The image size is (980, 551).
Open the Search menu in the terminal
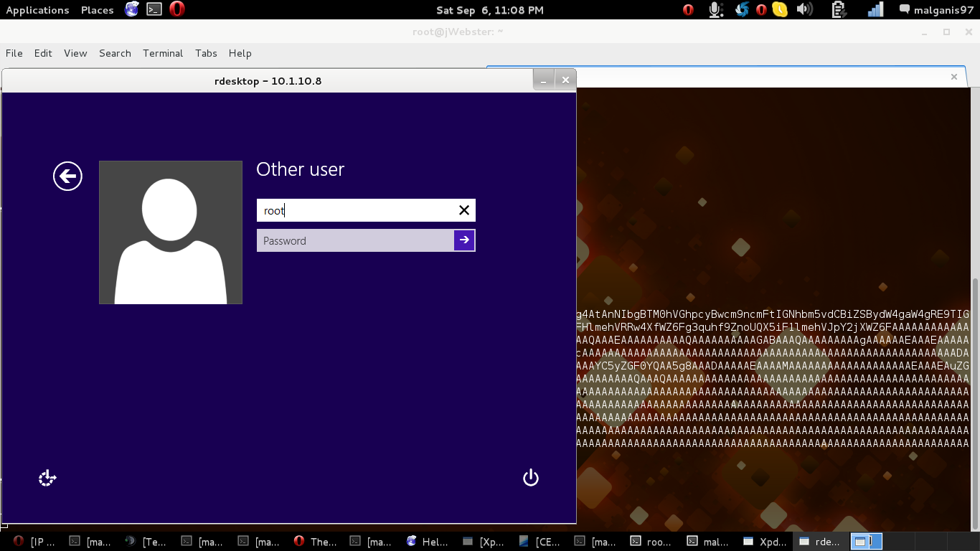click(115, 53)
